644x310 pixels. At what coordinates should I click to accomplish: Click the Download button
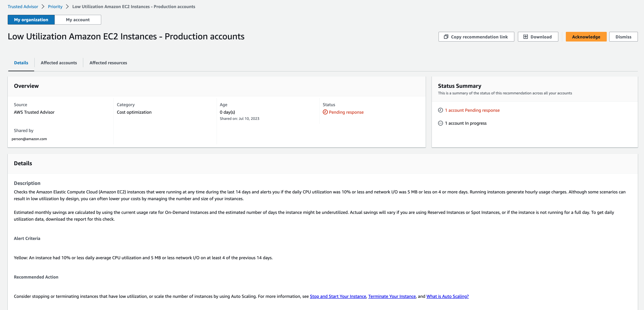[538, 36]
